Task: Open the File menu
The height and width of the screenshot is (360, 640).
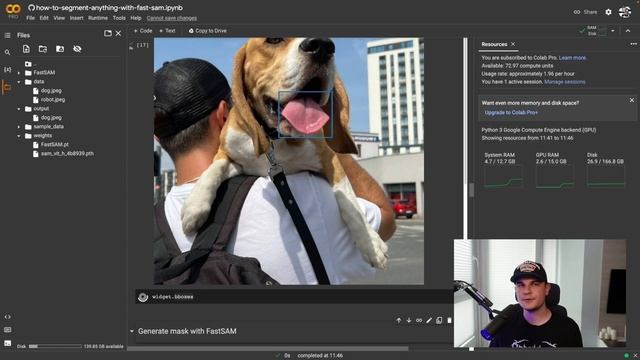Action: point(31,18)
